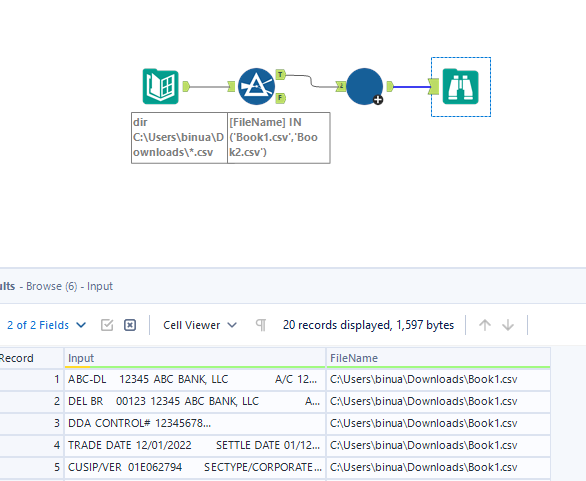The image size is (586, 481).
Task: Select the FileName cell in record 4
Action: tap(438, 445)
